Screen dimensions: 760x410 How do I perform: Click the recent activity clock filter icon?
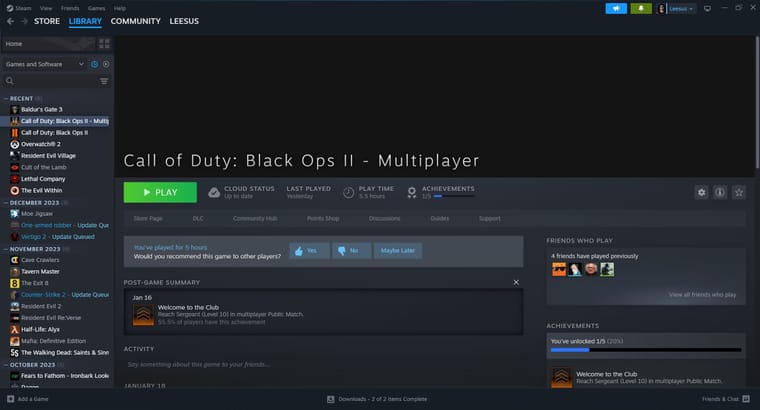tap(95, 64)
